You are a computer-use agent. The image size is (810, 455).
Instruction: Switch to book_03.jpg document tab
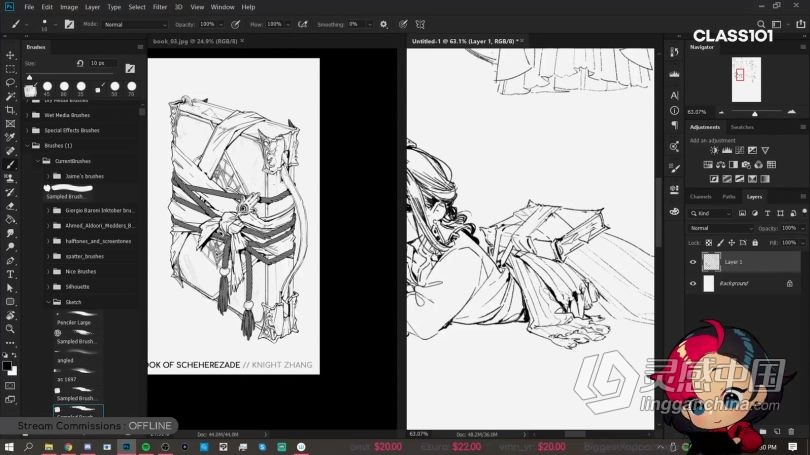coord(195,41)
